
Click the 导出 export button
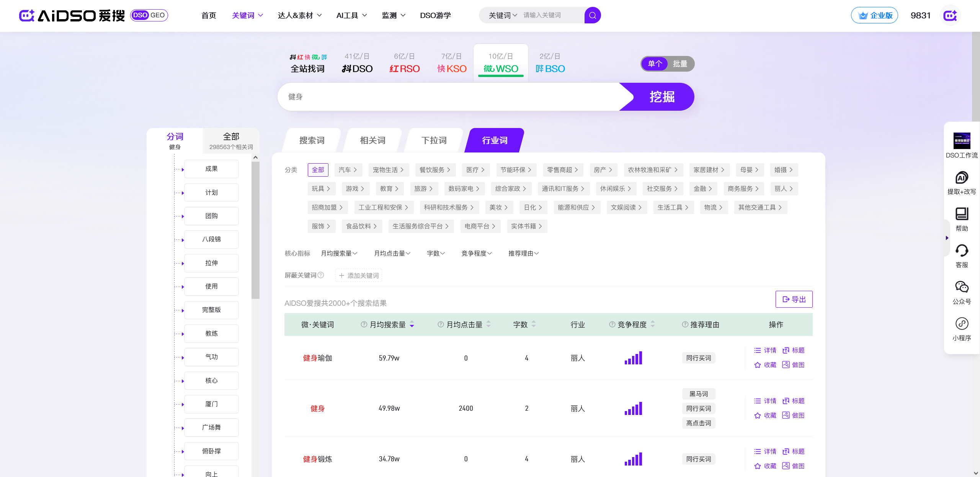(794, 299)
